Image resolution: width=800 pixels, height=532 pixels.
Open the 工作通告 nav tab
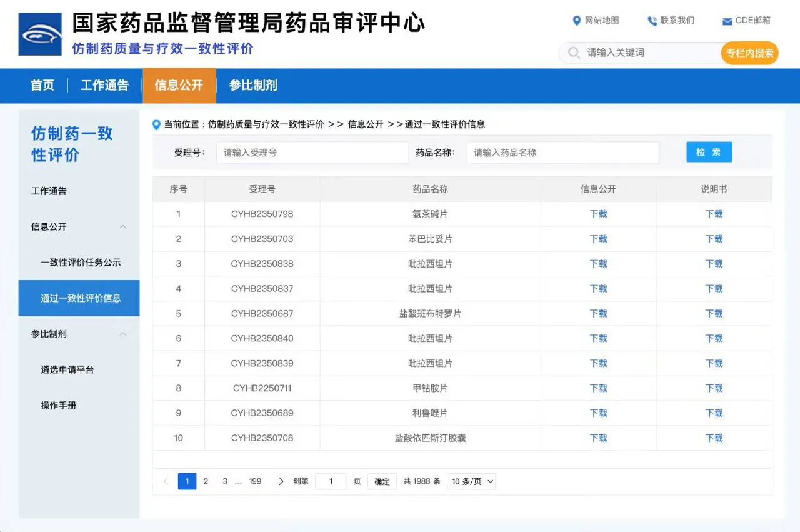pyautogui.click(x=104, y=86)
